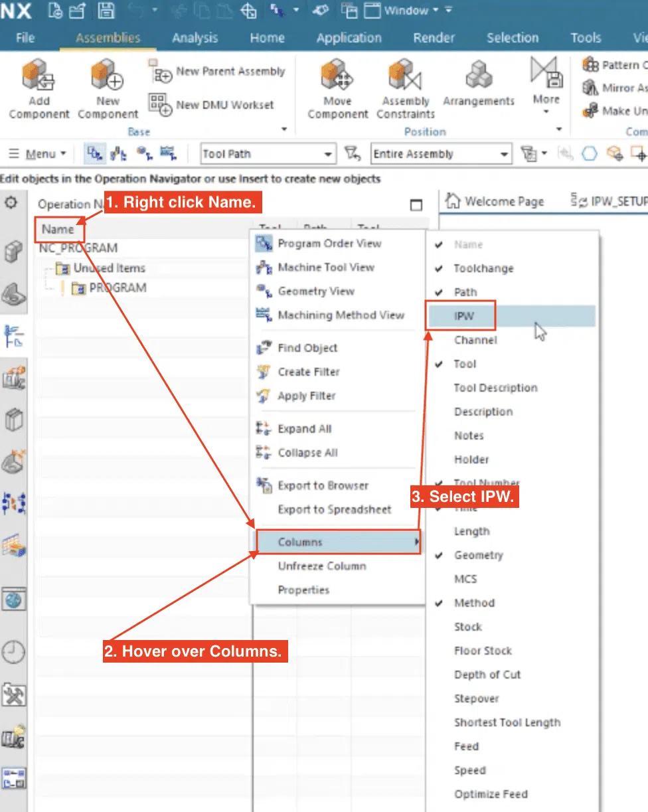Switch to the Render ribbon tab
The height and width of the screenshot is (812, 648).
tap(434, 38)
